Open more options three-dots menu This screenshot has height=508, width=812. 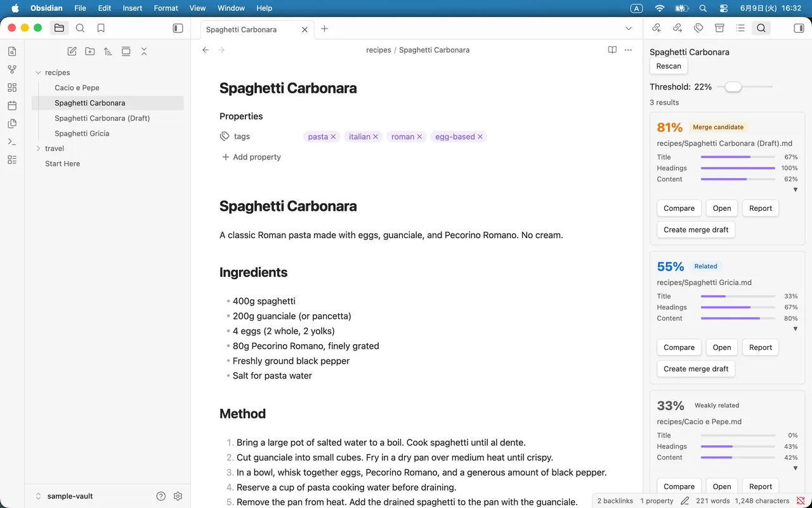coord(628,50)
